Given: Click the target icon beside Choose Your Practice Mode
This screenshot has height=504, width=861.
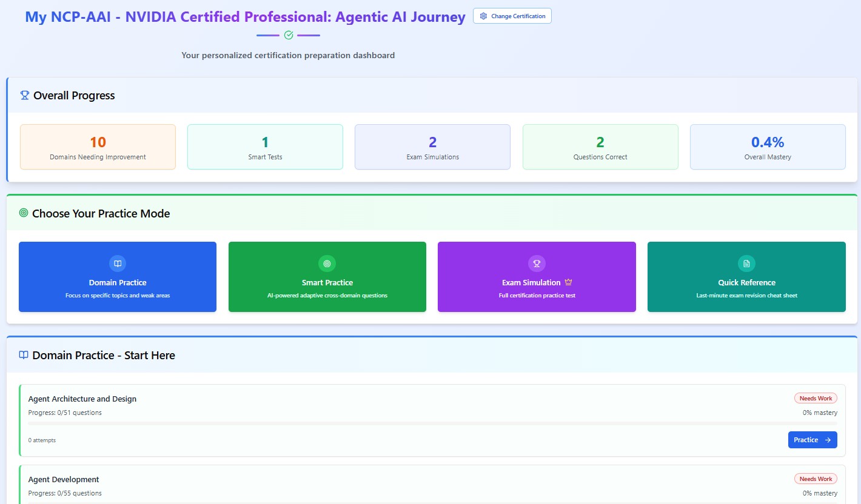Looking at the screenshot, I should 24,213.
